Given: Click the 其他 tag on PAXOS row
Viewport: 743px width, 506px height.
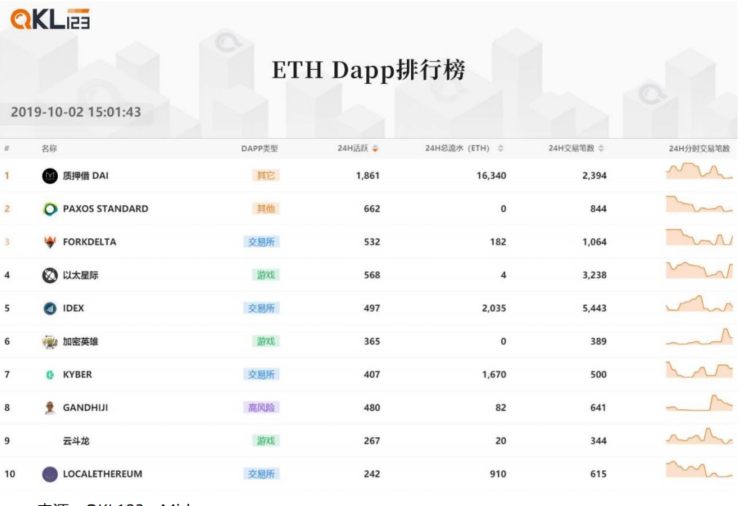Looking at the screenshot, I should click(x=266, y=209).
